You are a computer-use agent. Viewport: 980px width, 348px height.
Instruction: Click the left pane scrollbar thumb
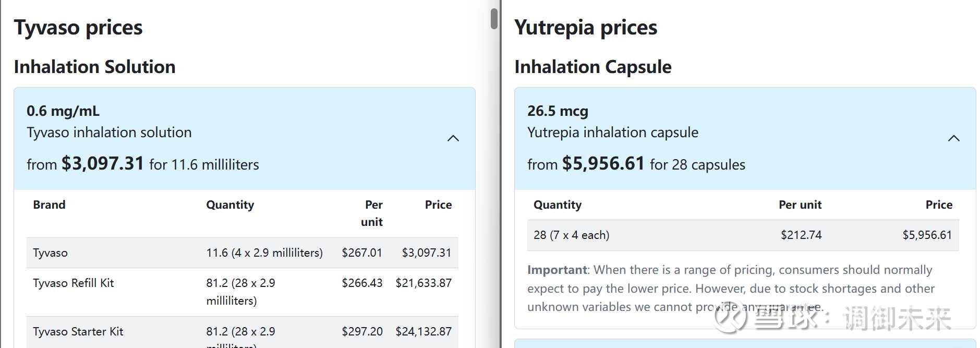click(494, 19)
